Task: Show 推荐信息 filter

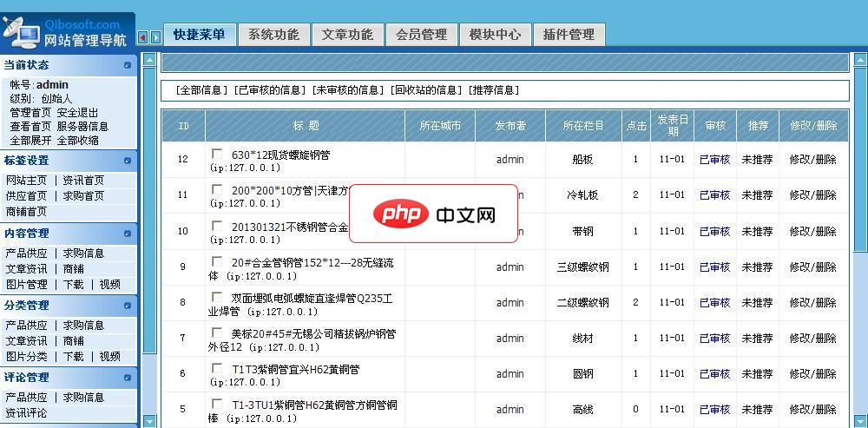Action: [x=494, y=90]
